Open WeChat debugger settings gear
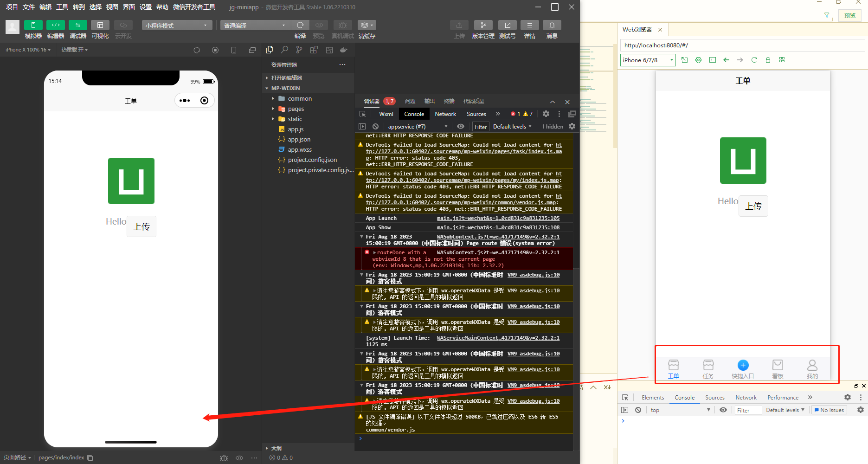 point(546,114)
